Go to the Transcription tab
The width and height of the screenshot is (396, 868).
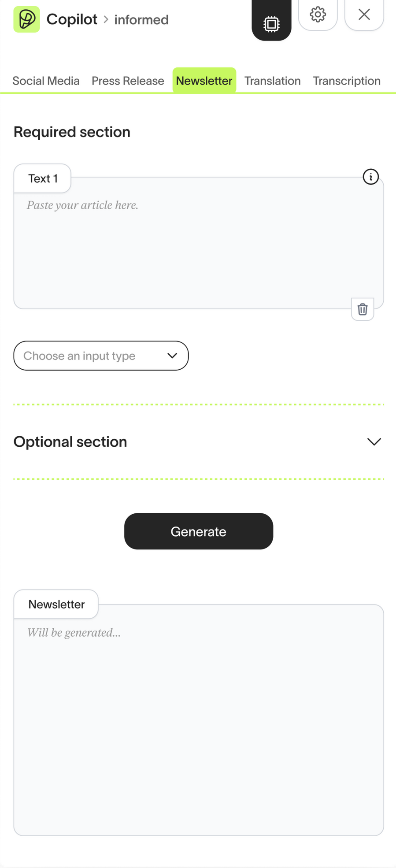(347, 81)
